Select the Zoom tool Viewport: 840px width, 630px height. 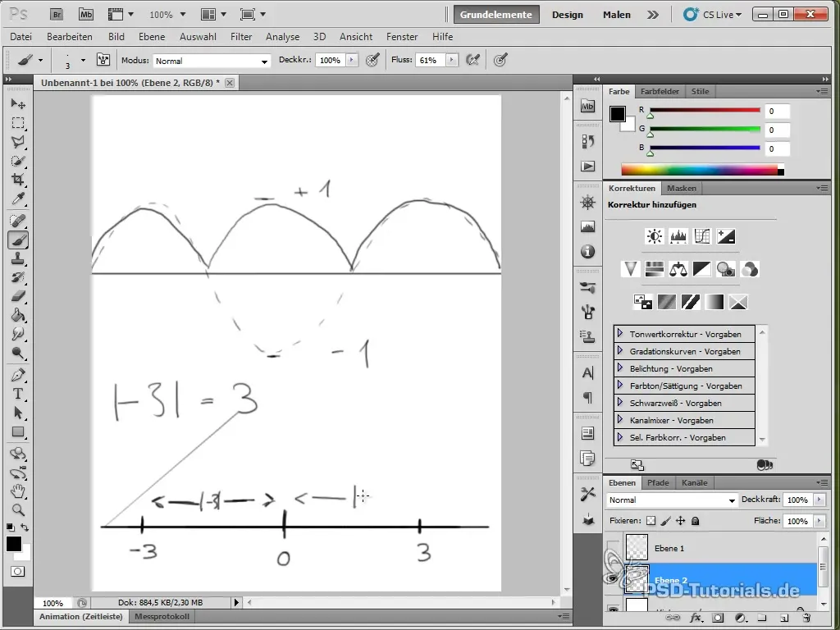(x=18, y=509)
